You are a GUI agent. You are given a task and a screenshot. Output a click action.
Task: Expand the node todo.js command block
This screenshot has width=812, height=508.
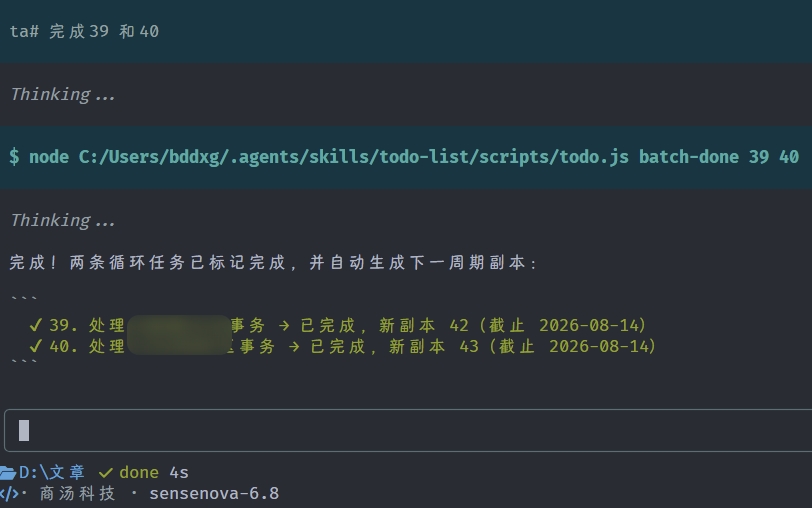click(406, 157)
